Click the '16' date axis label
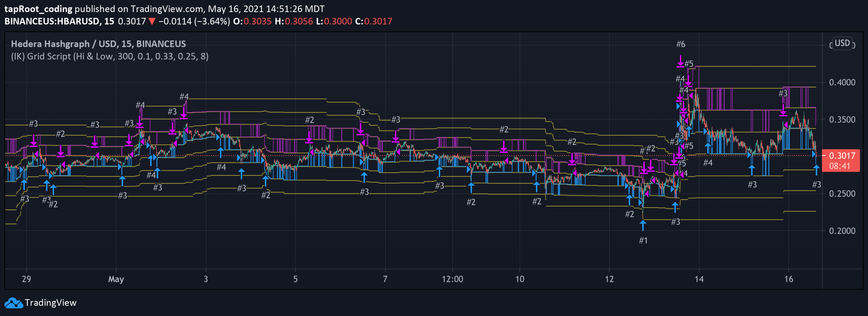868x316 pixels. [x=789, y=279]
